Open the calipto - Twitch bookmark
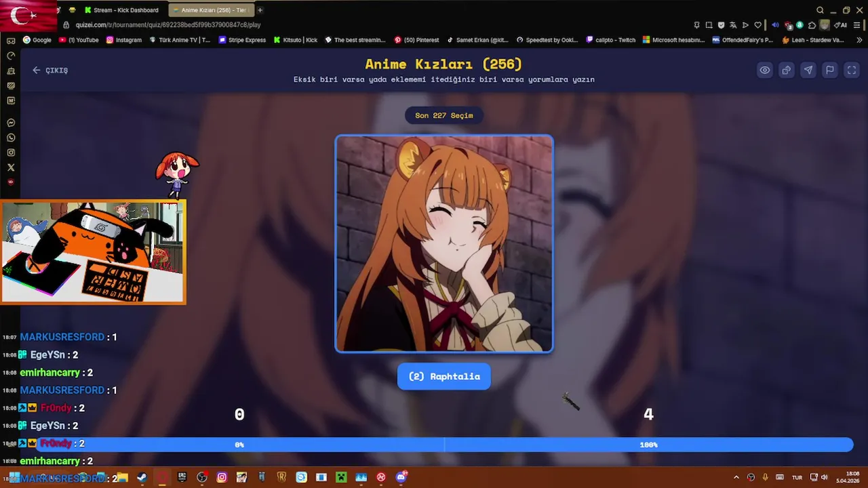 (x=611, y=40)
